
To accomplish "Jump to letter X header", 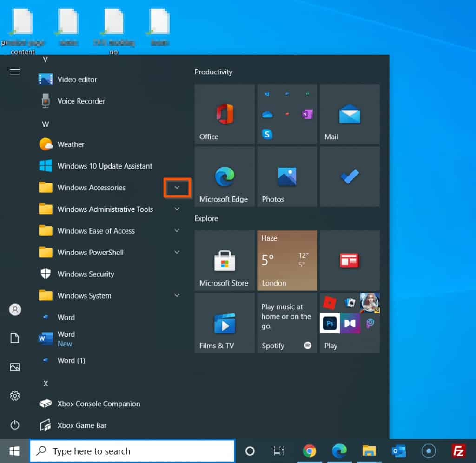I will pyautogui.click(x=46, y=384).
